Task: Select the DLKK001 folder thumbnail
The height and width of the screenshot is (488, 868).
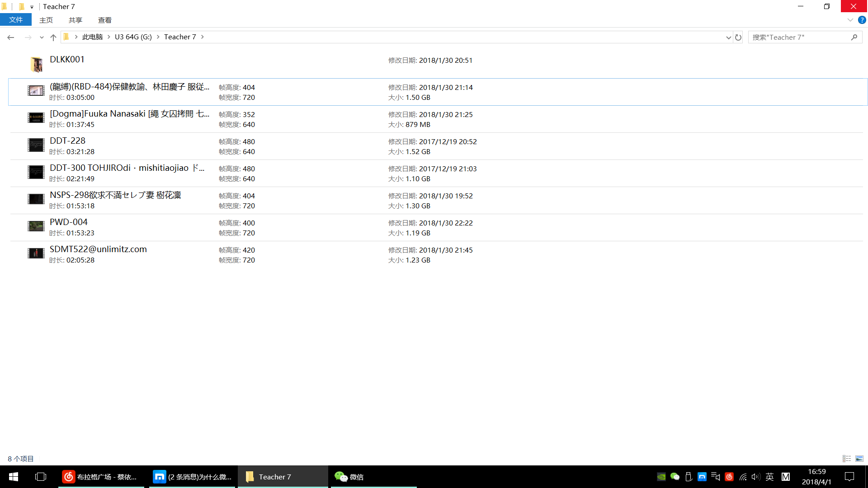Action: 36,64
